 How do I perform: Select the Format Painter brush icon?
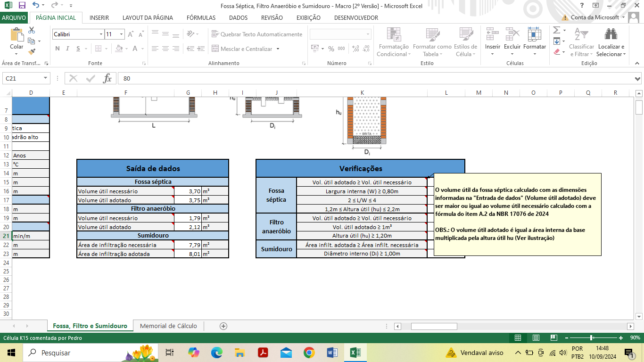[32, 52]
